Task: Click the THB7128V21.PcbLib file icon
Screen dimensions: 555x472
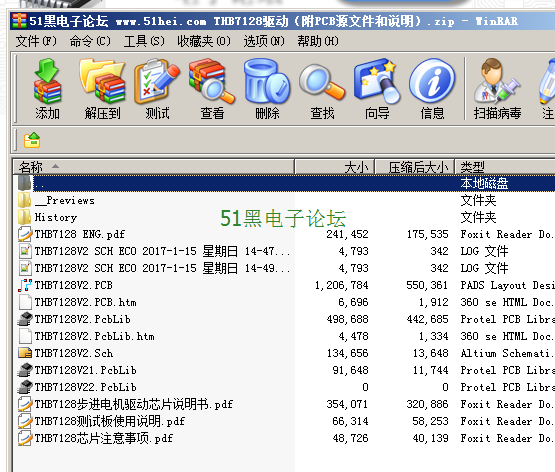Action: (x=25, y=370)
